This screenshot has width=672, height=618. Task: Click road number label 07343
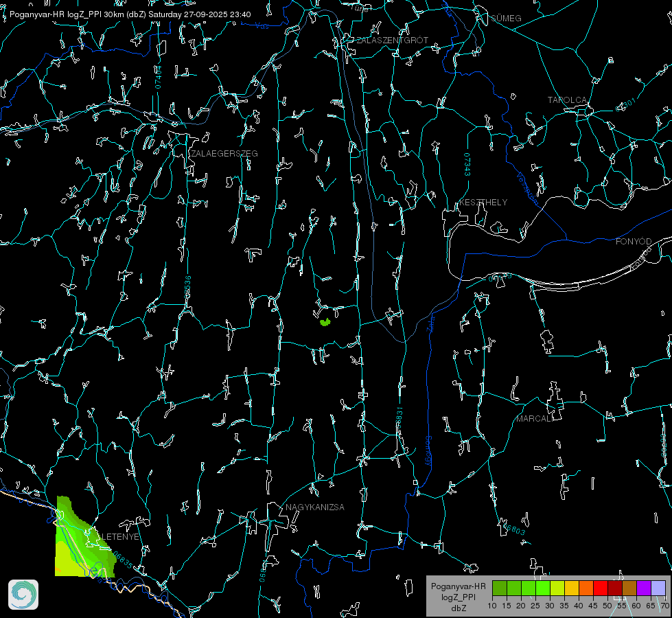pyautogui.click(x=467, y=165)
